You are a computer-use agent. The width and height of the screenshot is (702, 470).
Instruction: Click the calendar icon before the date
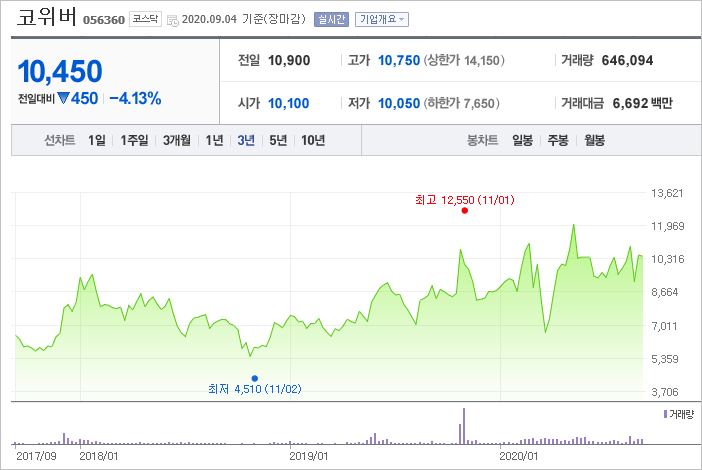(x=172, y=21)
